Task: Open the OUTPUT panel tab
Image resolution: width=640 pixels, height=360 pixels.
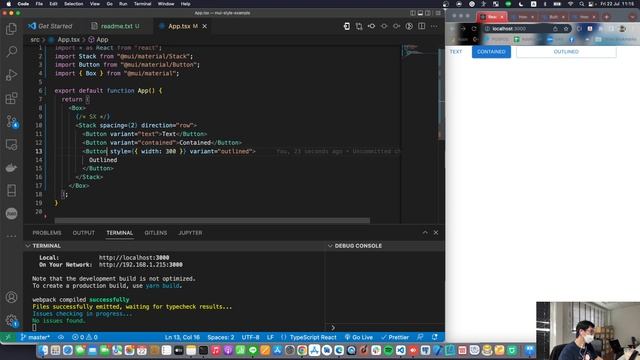Action: (x=83, y=233)
